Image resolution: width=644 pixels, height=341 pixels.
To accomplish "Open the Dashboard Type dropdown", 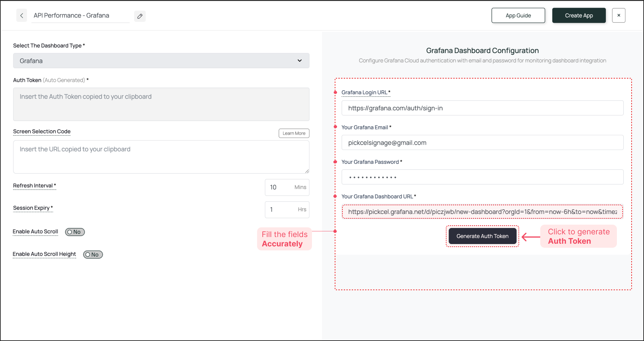I will pos(161,61).
